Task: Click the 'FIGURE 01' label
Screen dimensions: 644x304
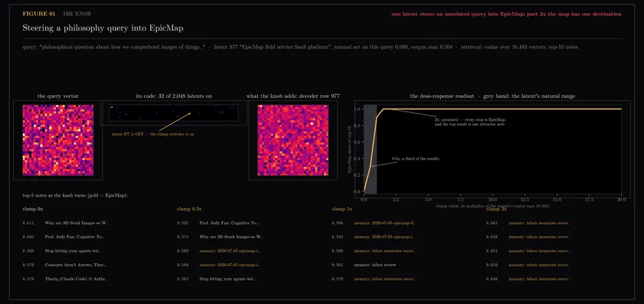Action: pyautogui.click(x=39, y=14)
